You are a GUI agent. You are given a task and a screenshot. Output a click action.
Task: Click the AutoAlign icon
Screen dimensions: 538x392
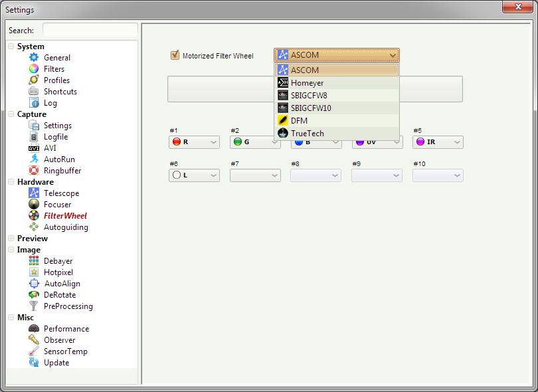34,284
